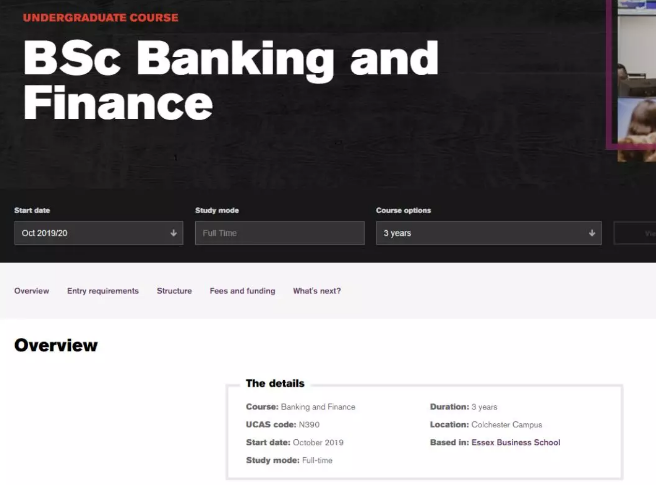
Task: Click the red UNDERGRADUATE COURSE label
Action: [x=100, y=18]
